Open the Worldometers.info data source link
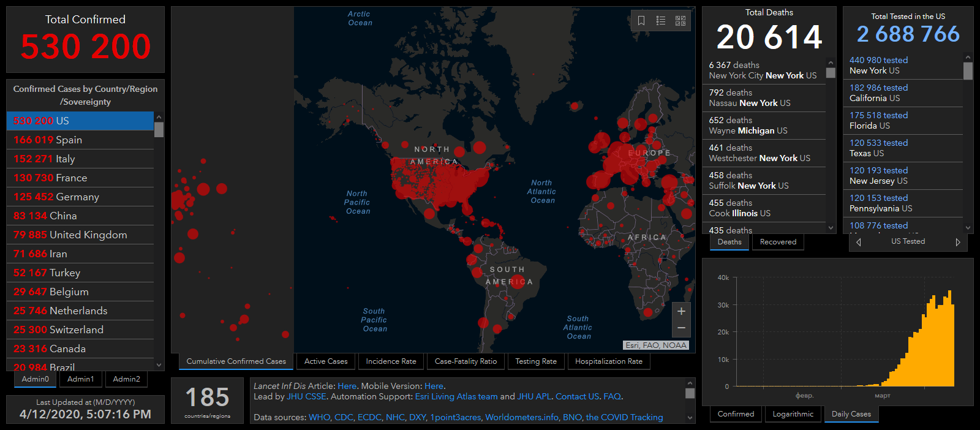 tap(522, 417)
